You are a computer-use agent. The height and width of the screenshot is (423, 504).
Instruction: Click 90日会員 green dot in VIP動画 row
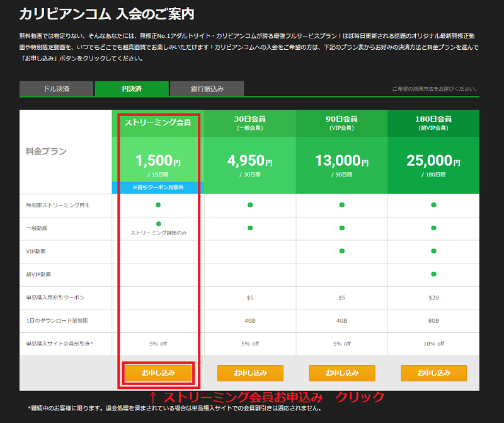pyautogui.click(x=342, y=251)
